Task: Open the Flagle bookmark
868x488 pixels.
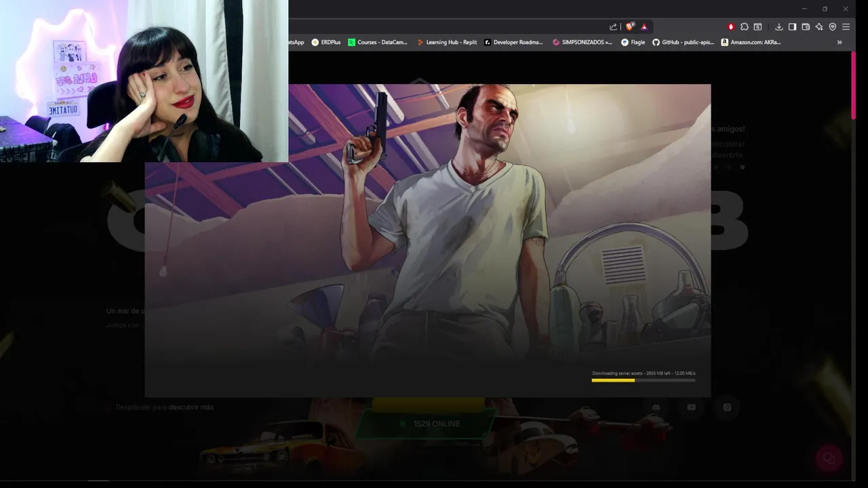Action: coord(633,42)
